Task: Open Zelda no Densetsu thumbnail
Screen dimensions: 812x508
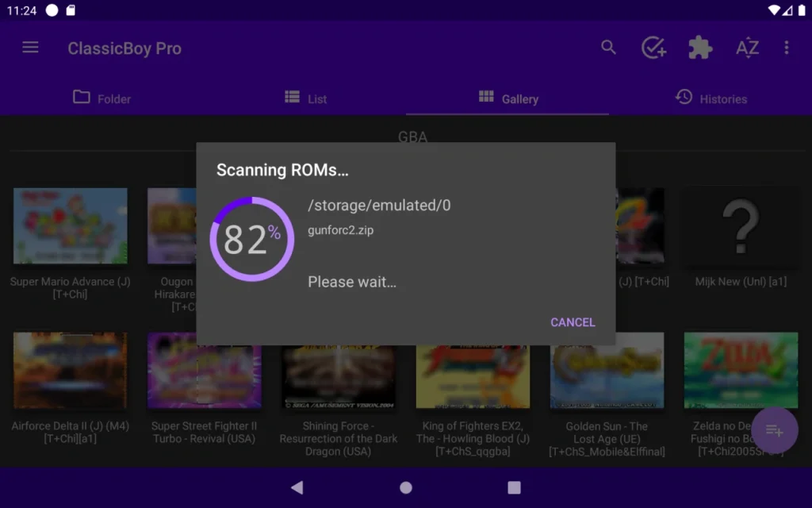Action: click(741, 370)
